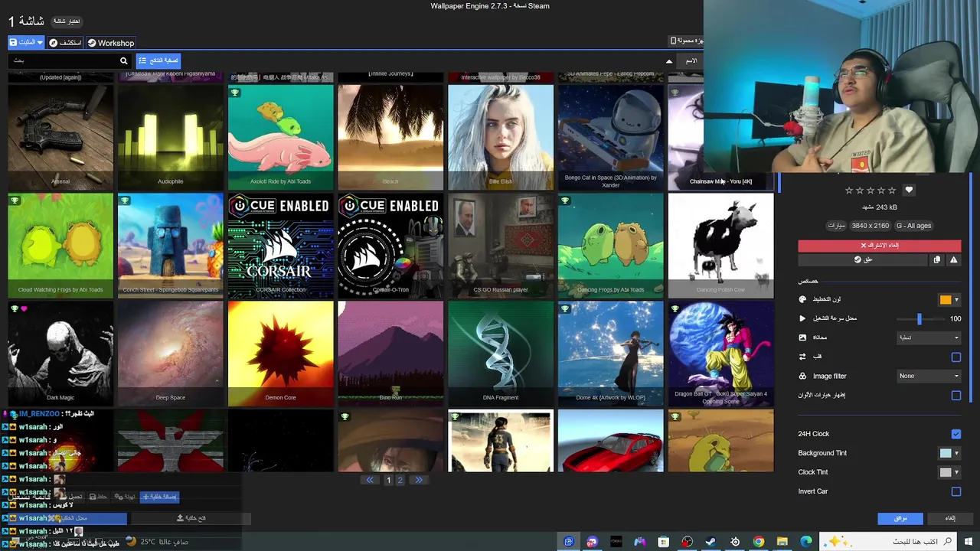Give a five-star rating with last star
The image size is (980, 551).
(x=891, y=191)
